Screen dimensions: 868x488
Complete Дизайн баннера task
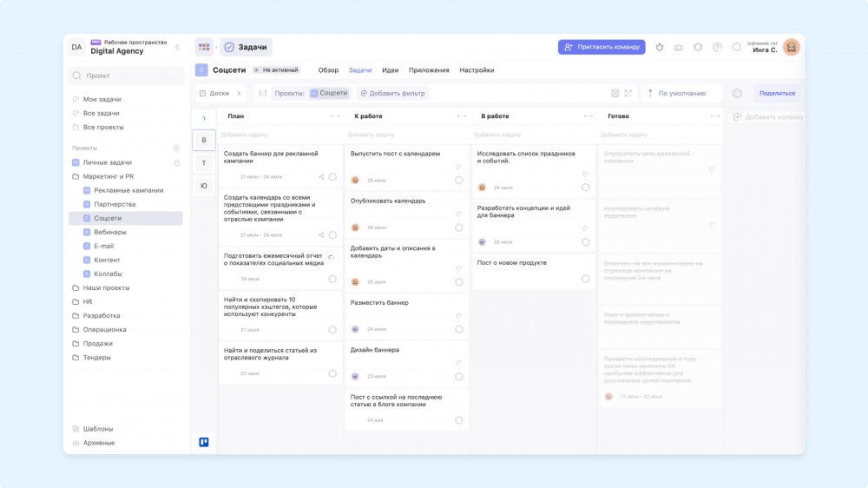pyautogui.click(x=459, y=376)
